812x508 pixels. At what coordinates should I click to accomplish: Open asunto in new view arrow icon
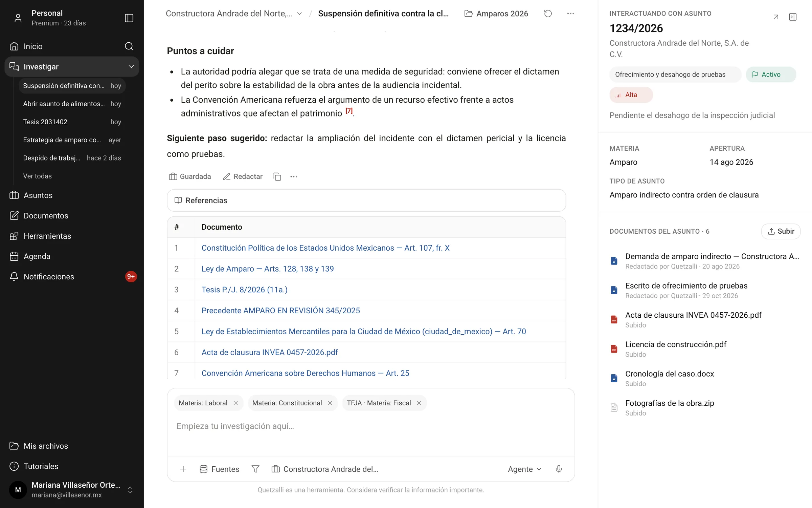776,17
